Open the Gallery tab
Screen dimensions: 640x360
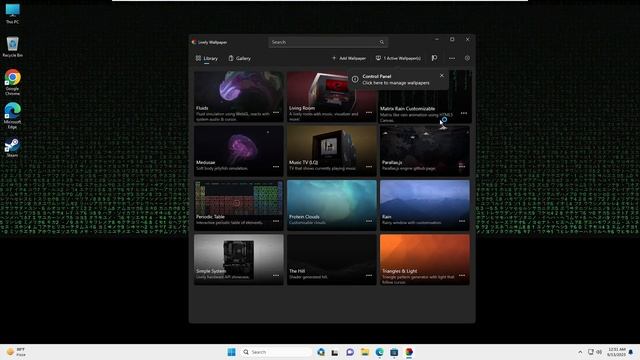[240, 58]
